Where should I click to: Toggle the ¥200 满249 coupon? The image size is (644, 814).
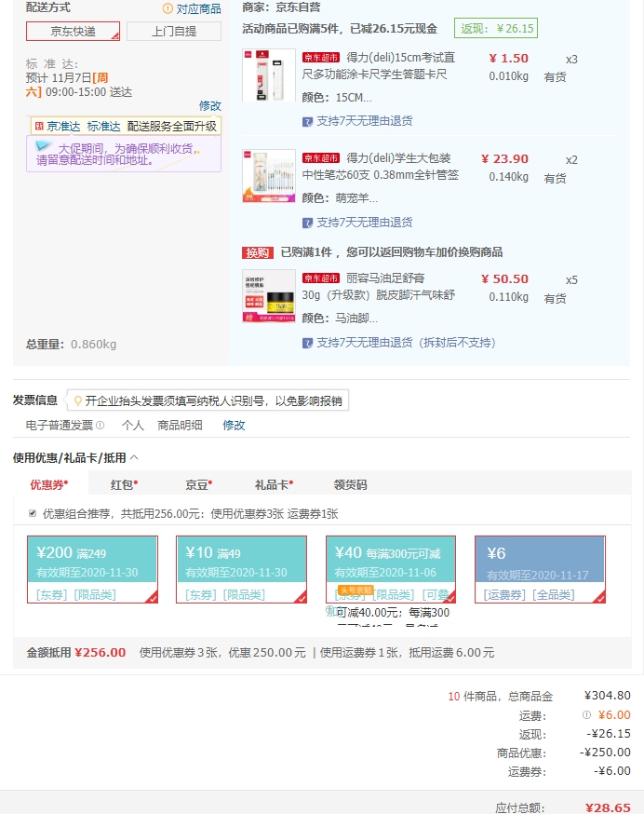click(92, 569)
